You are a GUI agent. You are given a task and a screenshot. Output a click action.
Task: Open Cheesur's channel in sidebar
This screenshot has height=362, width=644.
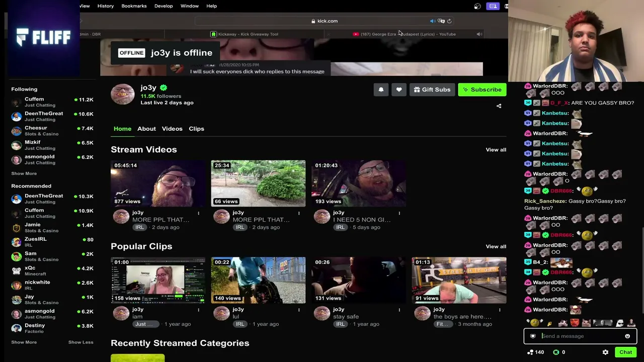[52, 131]
